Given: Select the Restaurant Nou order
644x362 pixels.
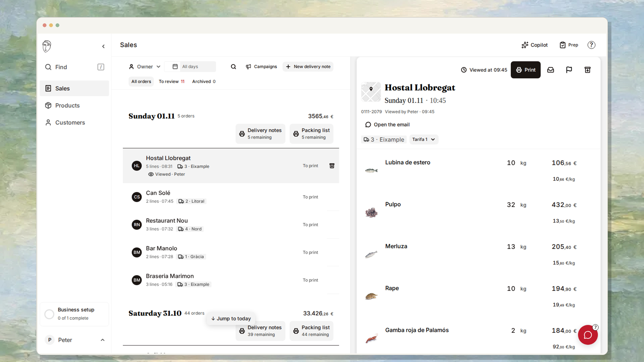Looking at the screenshot, I should [231, 225].
